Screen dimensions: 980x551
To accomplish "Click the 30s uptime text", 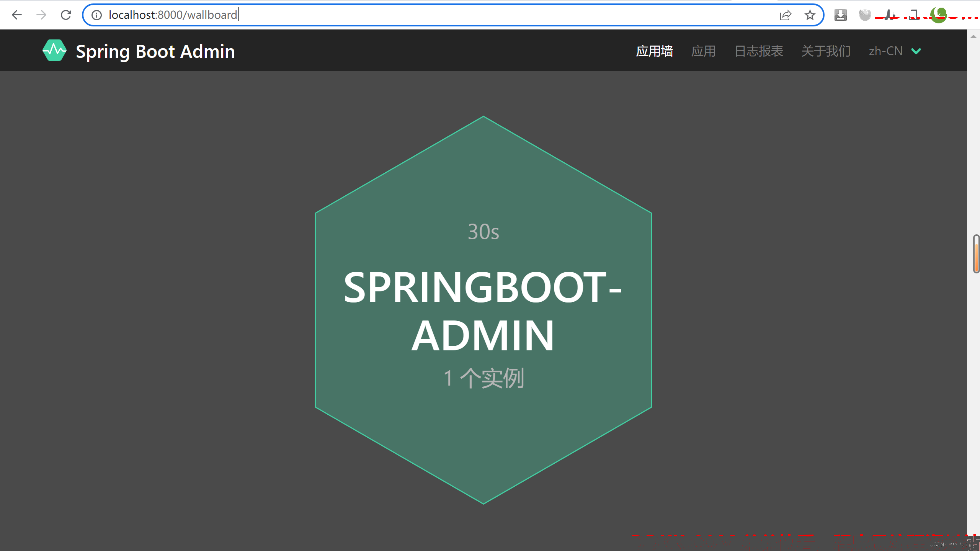I will pos(483,232).
